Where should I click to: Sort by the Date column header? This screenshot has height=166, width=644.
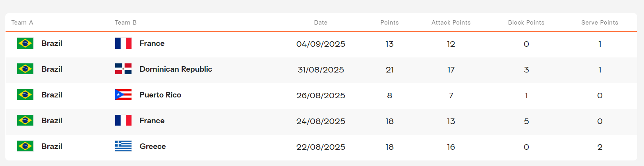tap(321, 23)
